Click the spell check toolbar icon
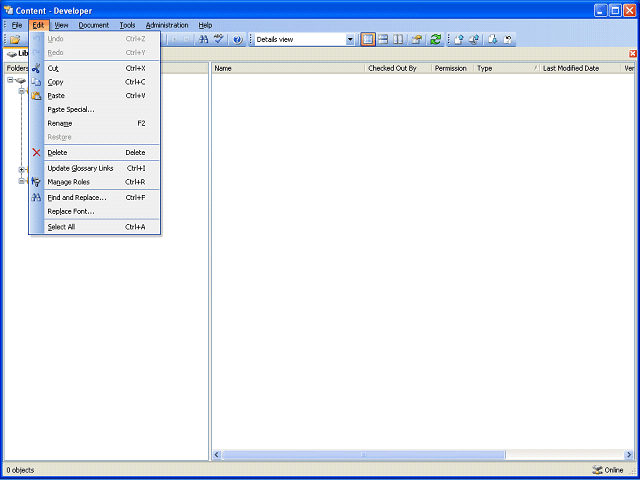 (x=219, y=40)
